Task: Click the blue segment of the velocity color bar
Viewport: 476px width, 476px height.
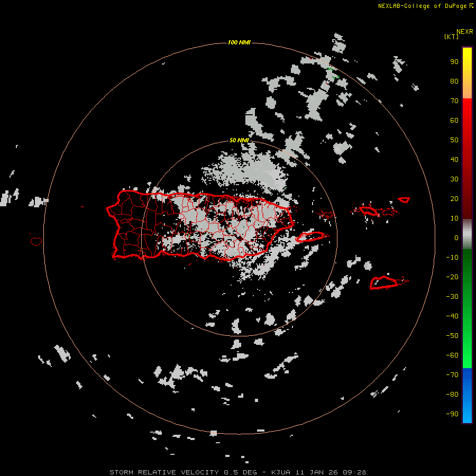Action: (467, 395)
